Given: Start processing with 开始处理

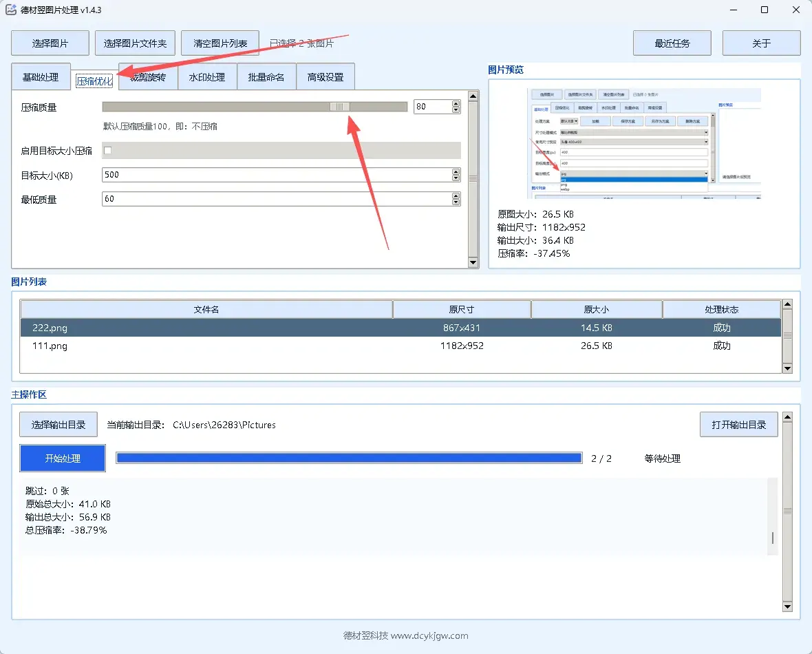Looking at the screenshot, I should click(63, 458).
